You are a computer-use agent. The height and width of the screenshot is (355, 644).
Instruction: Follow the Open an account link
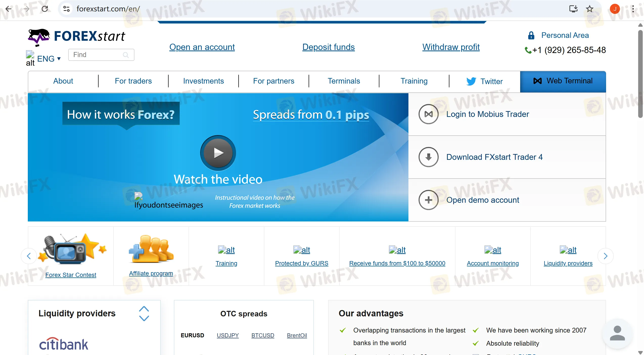click(x=202, y=47)
